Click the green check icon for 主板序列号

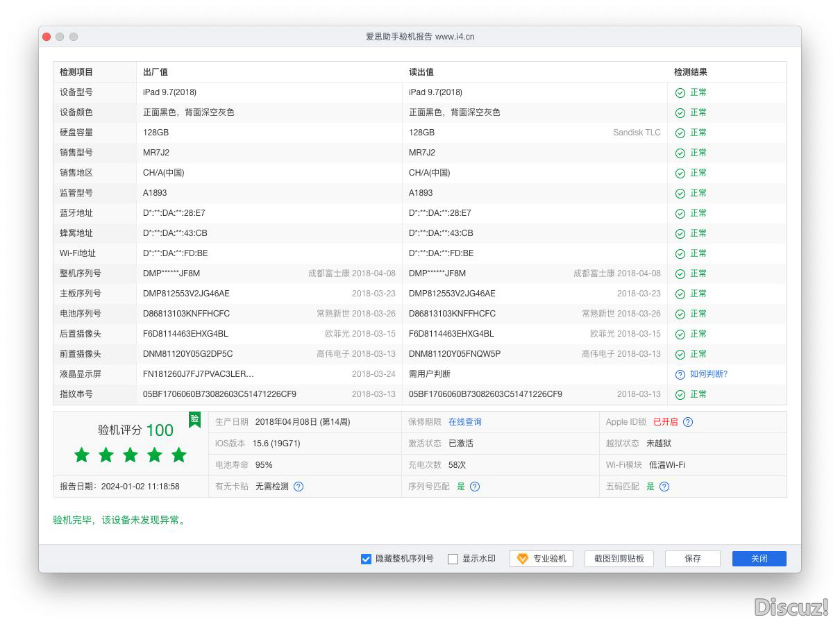[680, 294]
